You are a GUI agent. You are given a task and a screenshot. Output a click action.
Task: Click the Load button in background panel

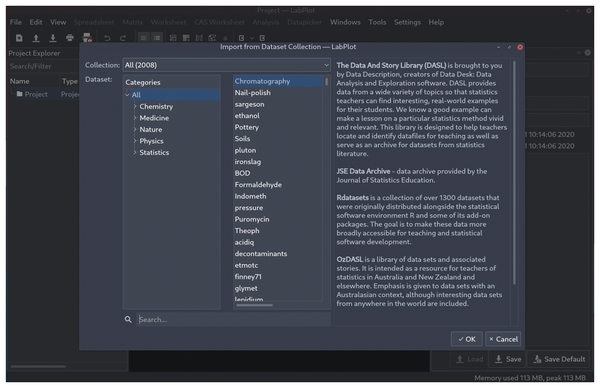470,359
